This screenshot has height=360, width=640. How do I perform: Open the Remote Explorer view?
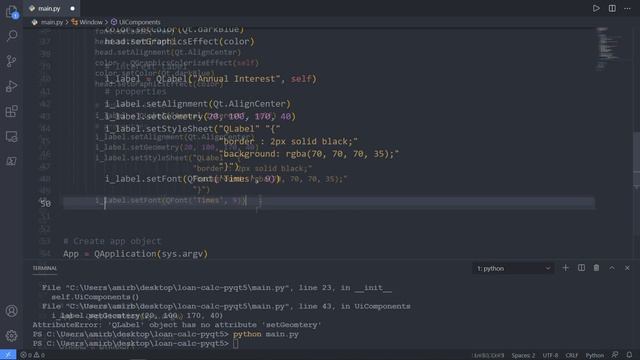pos(11,136)
